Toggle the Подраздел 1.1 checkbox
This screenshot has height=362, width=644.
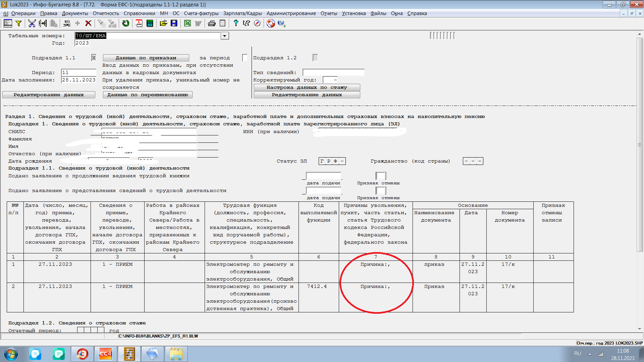click(94, 58)
